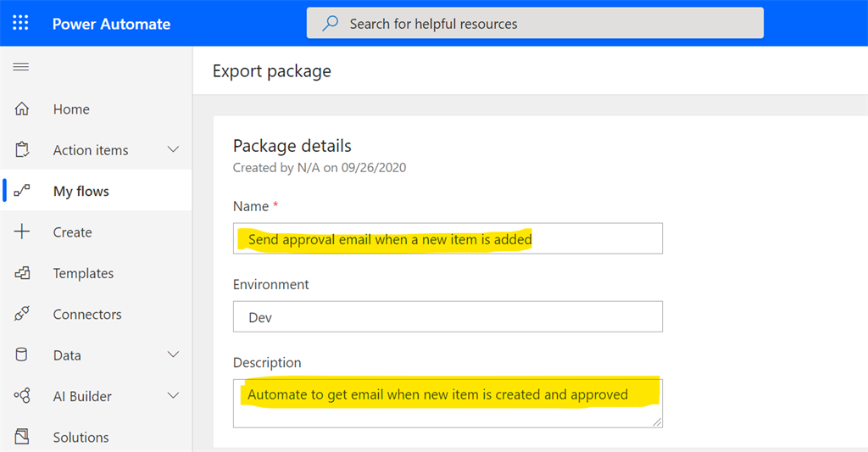Click the Home house icon

pyautogui.click(x=21, y=109)
